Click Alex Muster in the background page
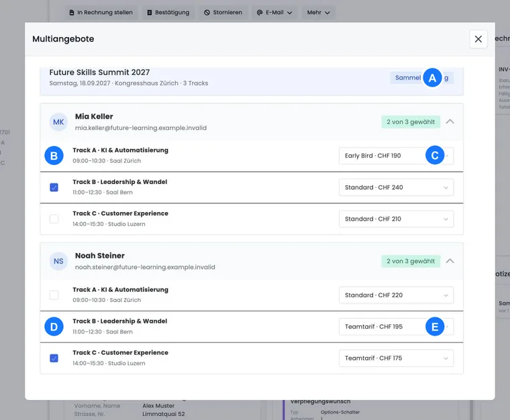The image size is (510, 420). 158,406
